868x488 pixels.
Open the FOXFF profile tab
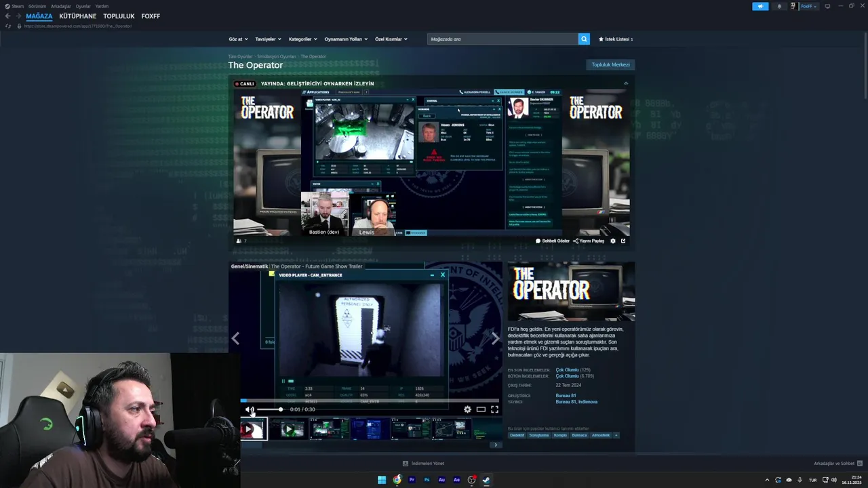(151, 16)
